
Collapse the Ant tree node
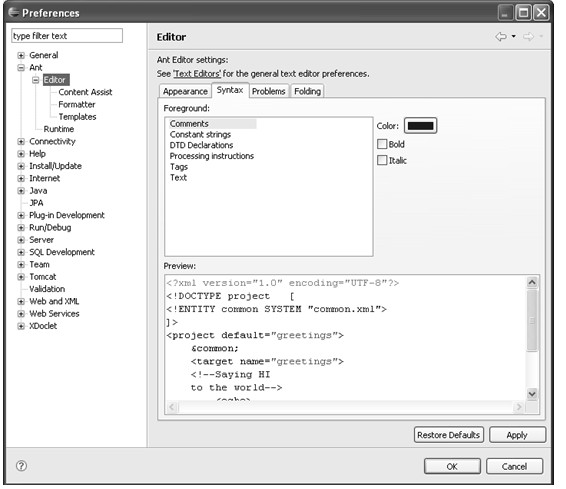pos(21,67)
